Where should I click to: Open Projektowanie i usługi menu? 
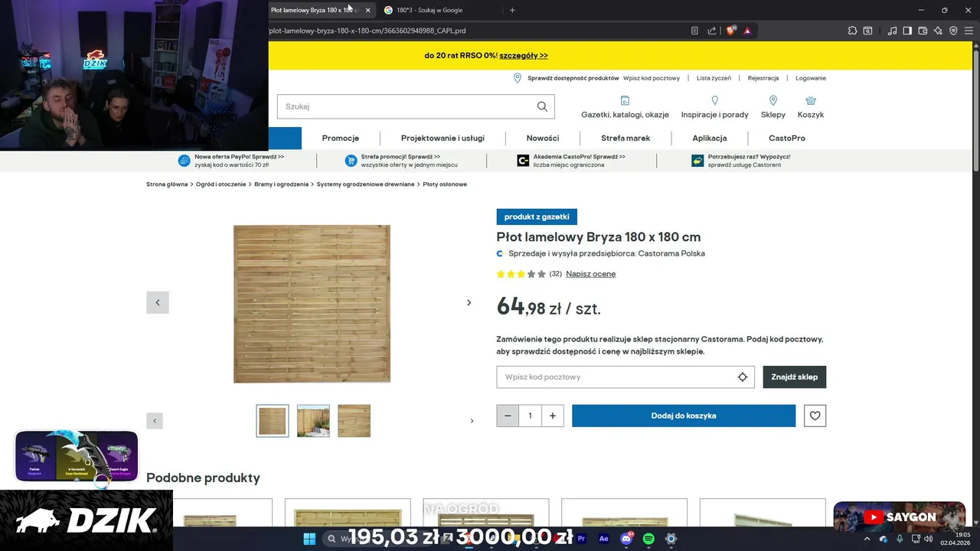443,139
